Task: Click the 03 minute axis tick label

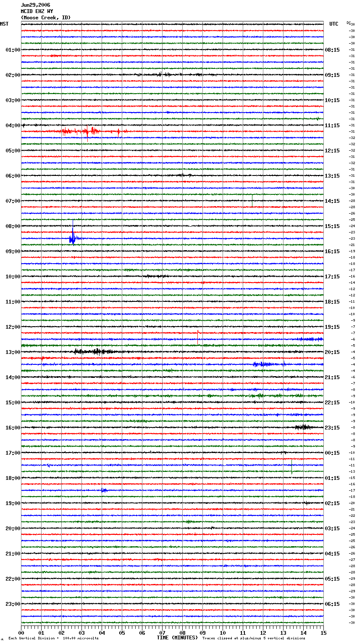Action: (81, 633)
